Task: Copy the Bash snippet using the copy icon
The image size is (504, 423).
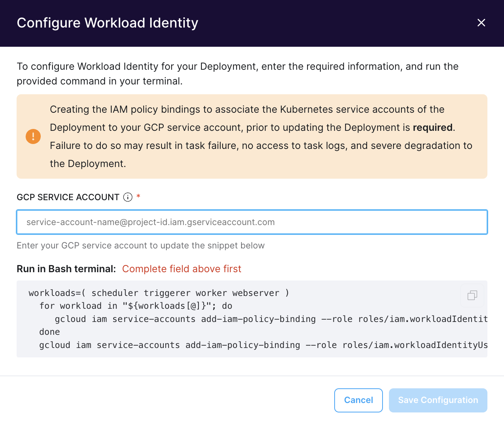Action: (472, 295)
